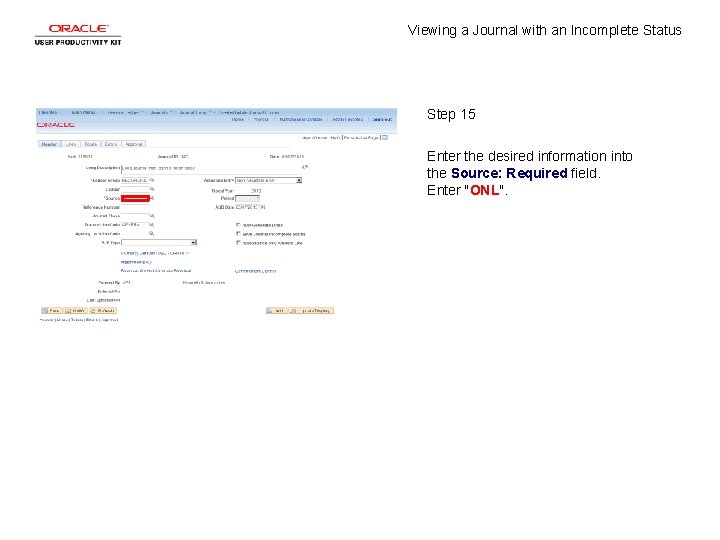Click the Notify button
This screenshot has height=540, width=720.
click(75, 311)
